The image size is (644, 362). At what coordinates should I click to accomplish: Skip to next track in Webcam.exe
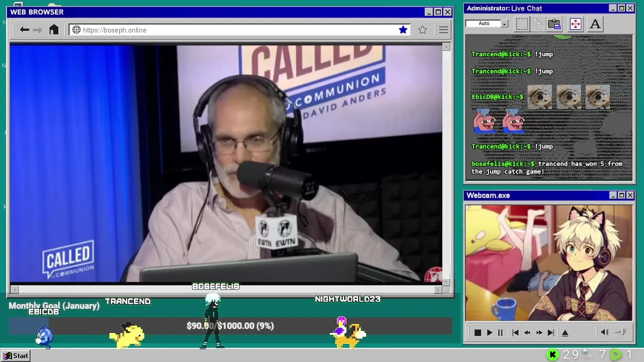[551, 332]
